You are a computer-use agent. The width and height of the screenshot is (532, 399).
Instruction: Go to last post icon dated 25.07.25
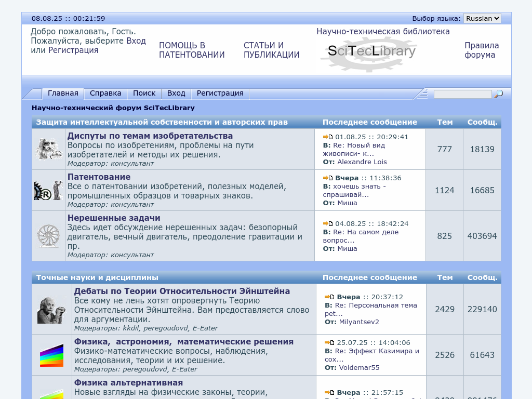click(329, 343)
